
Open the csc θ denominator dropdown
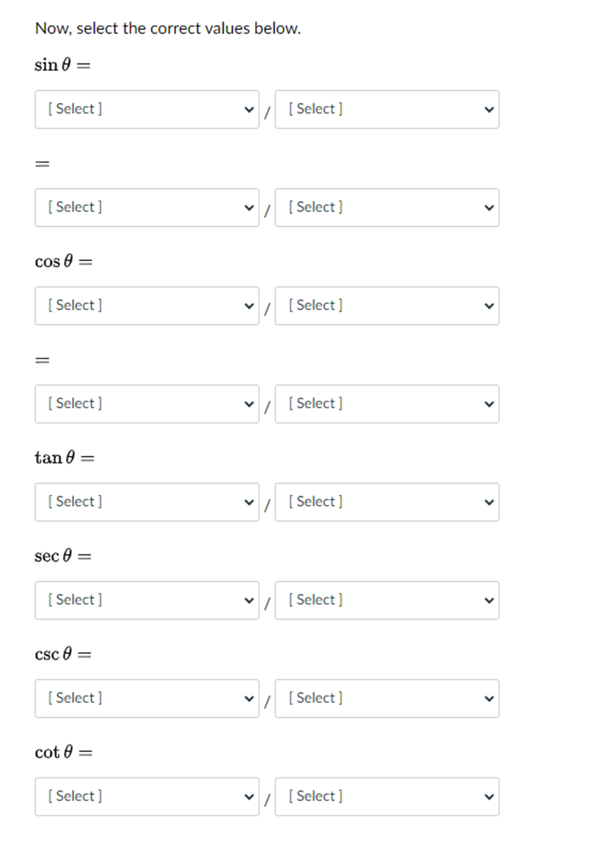pos(387,698)
